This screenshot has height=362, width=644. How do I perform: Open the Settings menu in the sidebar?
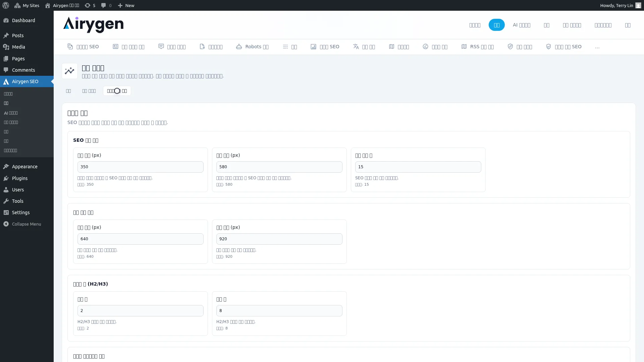pyautogui.click(x=27, y=213)
